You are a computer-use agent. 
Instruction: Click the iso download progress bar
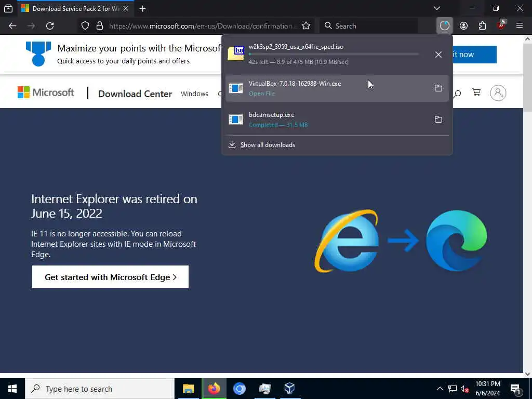(x=334, y=54)
